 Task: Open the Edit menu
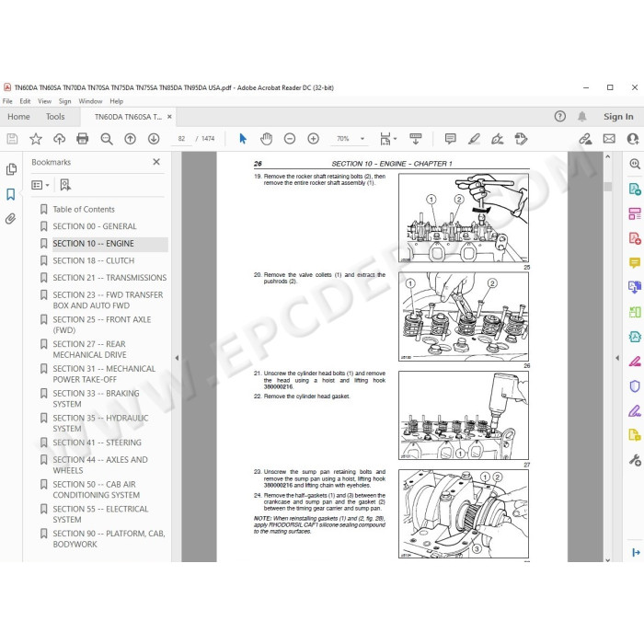coord(25,101)
